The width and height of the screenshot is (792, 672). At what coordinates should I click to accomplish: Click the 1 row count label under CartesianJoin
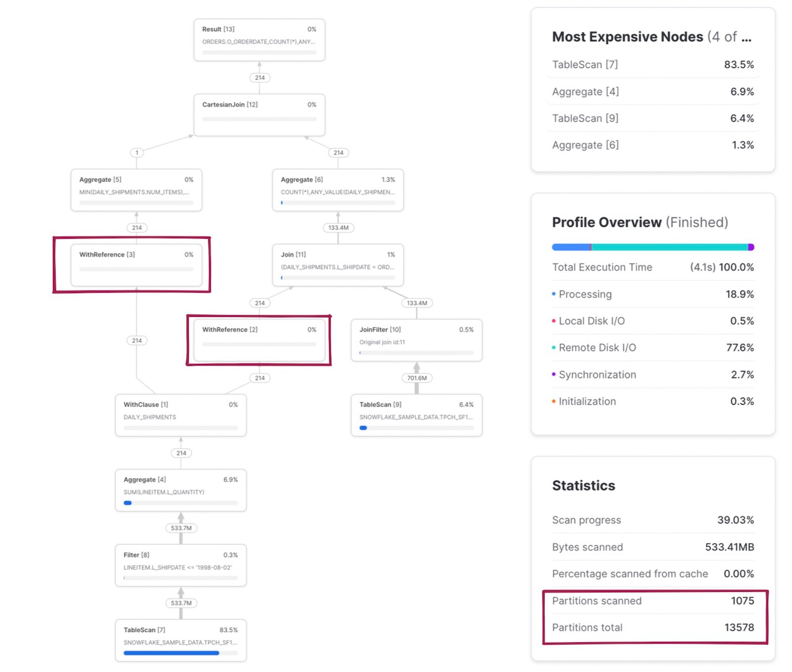coord(137,153)
